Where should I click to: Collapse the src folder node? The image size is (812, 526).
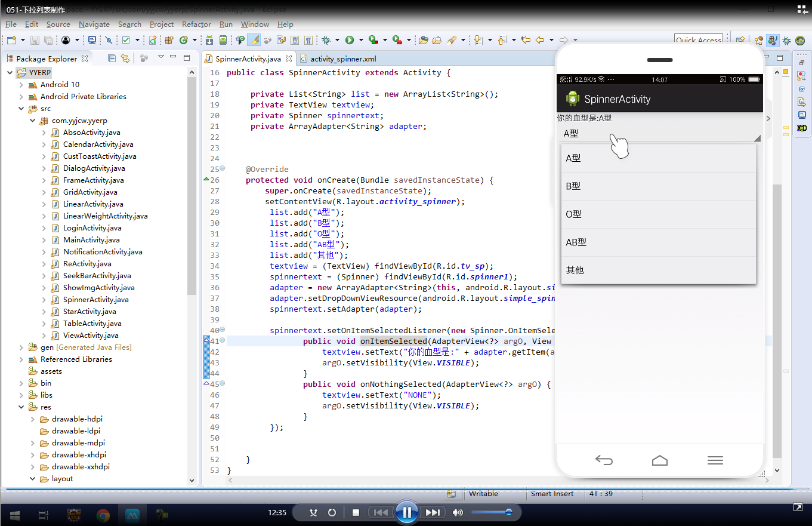click(21, 108)
